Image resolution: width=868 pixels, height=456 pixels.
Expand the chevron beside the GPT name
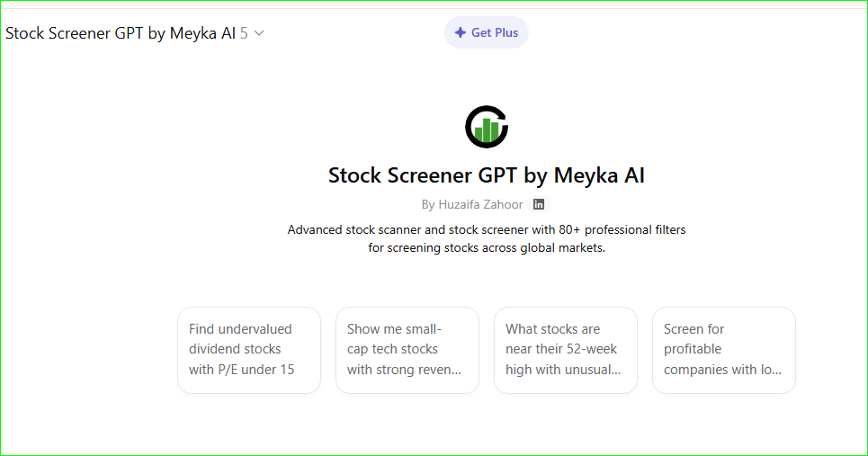259,33
